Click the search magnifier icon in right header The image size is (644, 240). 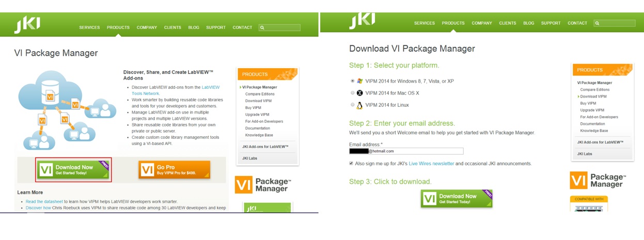(597, 23)
